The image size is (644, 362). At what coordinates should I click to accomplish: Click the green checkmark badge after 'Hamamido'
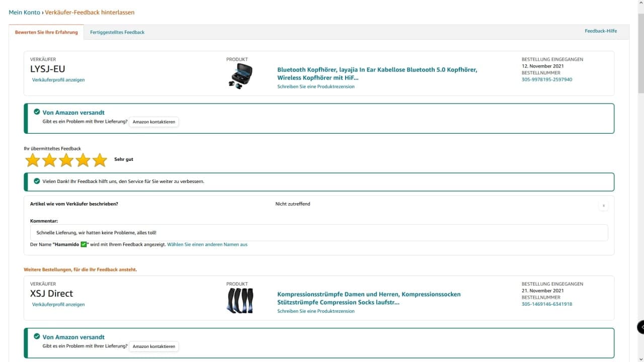[84, 244]
